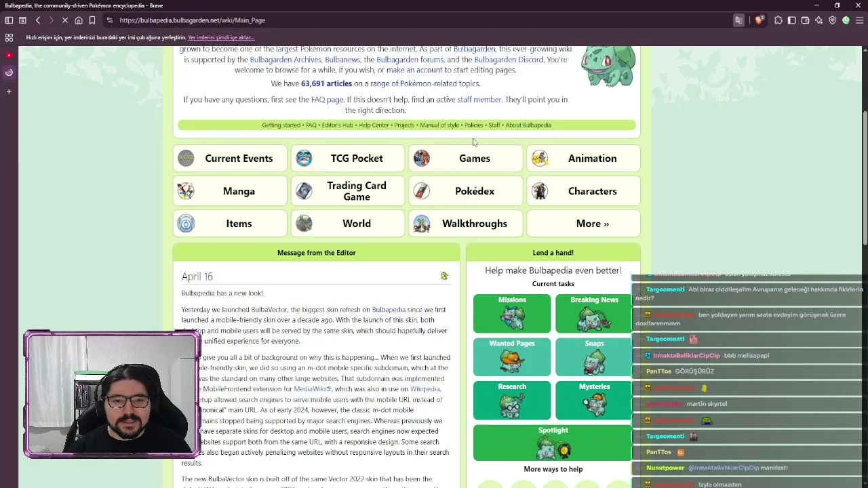
Task: Select Editor's Hub in the green bar
Action: click(x=338, y=125)
